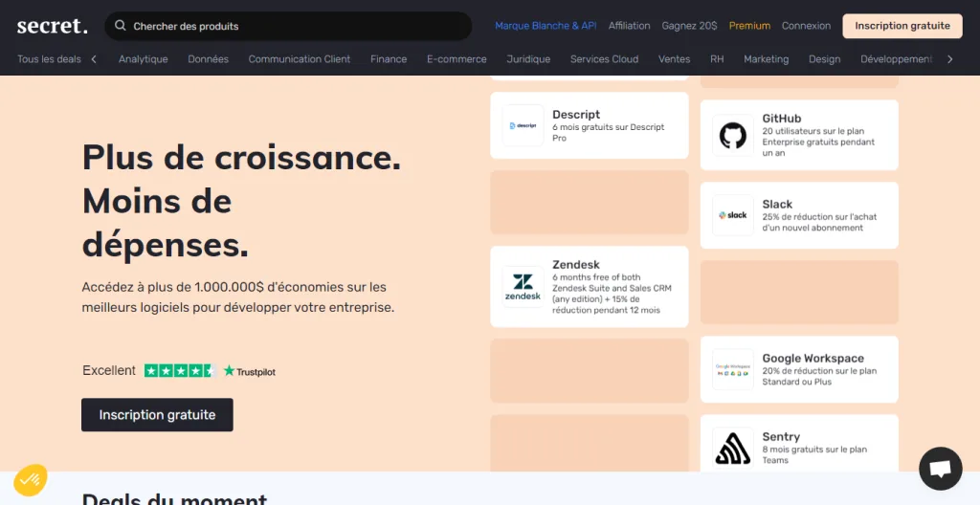Open the Finance category
This screenshot has height=505, width=980.
[x=389, y=58]
